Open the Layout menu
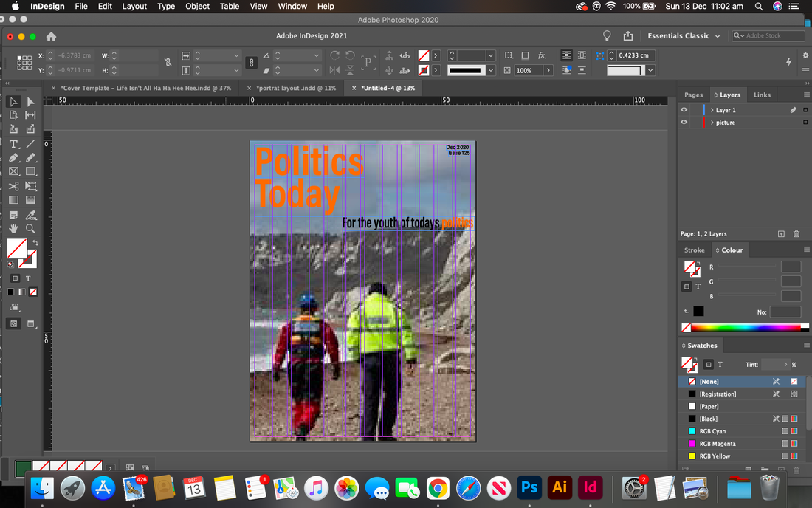Screen dimensions: 812x508 click(134, 6)
